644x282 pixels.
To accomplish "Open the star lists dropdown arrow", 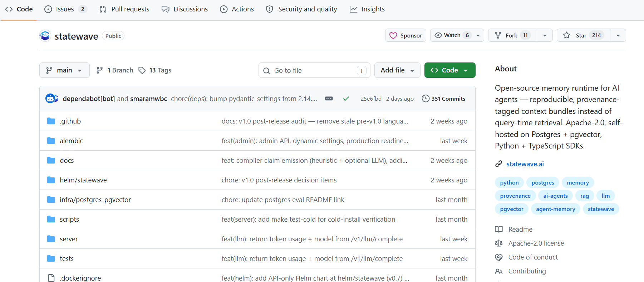I will pyautogui.click(x=618, y=35).
